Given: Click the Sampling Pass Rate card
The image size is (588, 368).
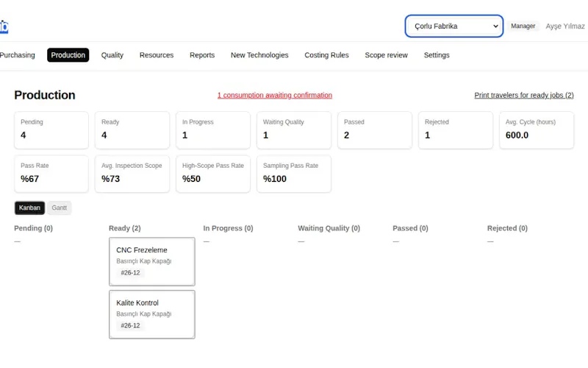Looking at the screenshot, I should tap(293, 174).
